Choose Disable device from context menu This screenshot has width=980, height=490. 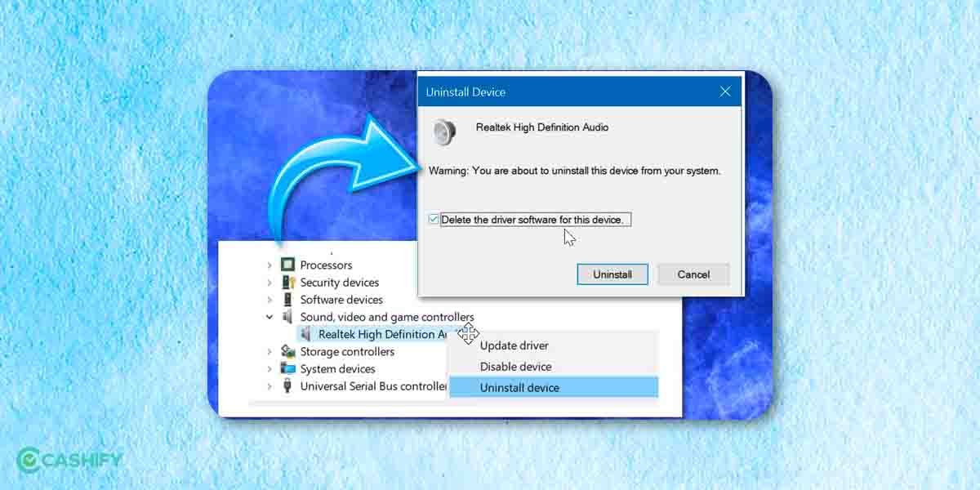(x=554, y=367)
